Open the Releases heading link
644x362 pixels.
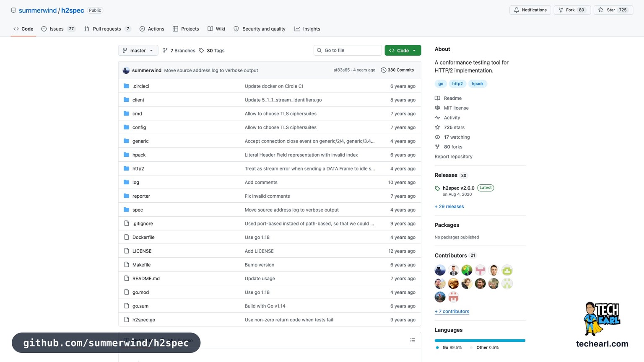tap(446, 175)
